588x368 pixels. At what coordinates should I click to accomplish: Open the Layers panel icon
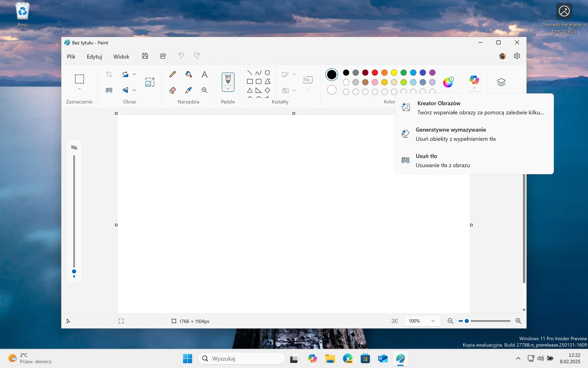(x=501, y=82)
